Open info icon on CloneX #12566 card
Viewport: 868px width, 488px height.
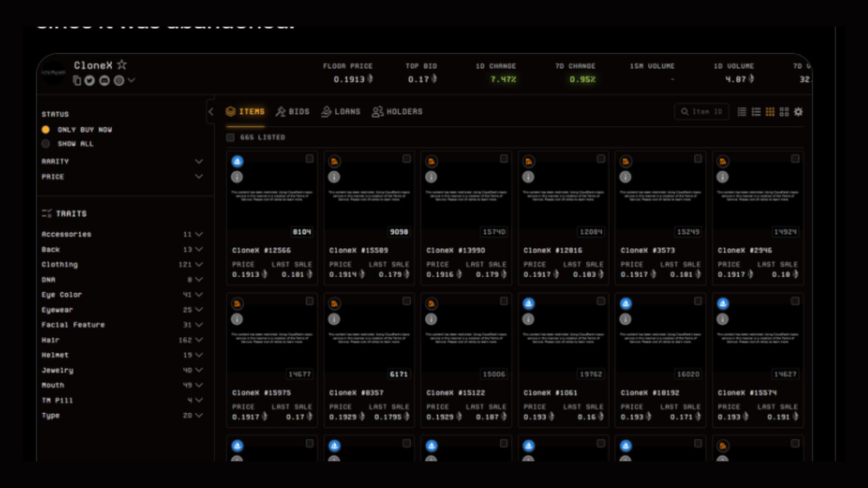click(237, 177)
